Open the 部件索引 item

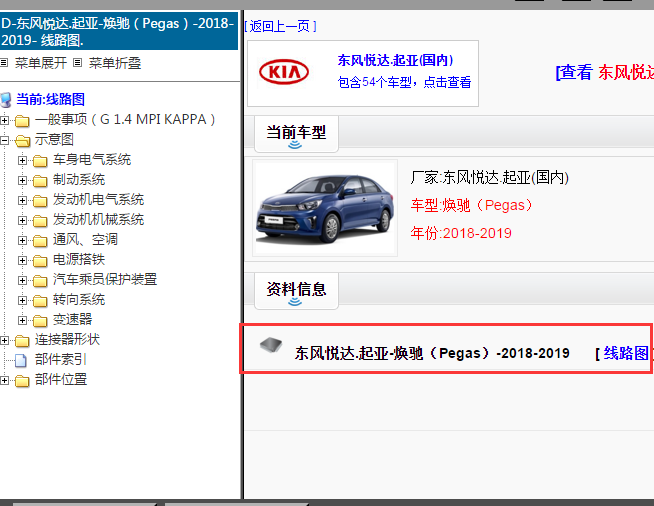click(x=60, y=360)
